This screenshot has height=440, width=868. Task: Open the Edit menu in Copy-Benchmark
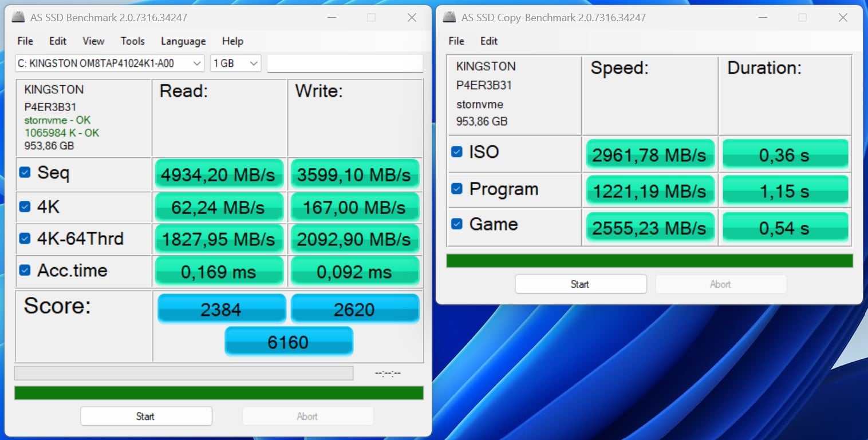coord(488,41)
